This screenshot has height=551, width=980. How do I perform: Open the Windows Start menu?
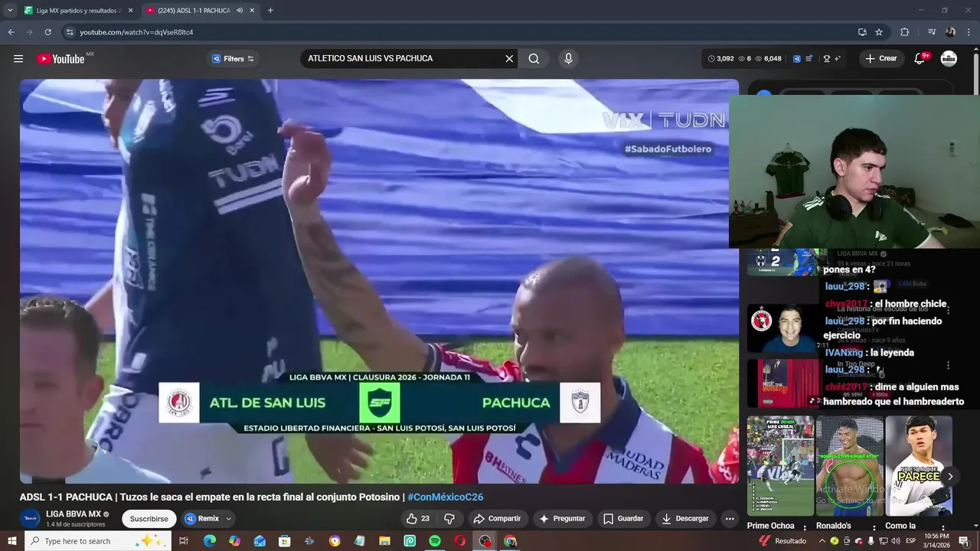coord(12,541)
